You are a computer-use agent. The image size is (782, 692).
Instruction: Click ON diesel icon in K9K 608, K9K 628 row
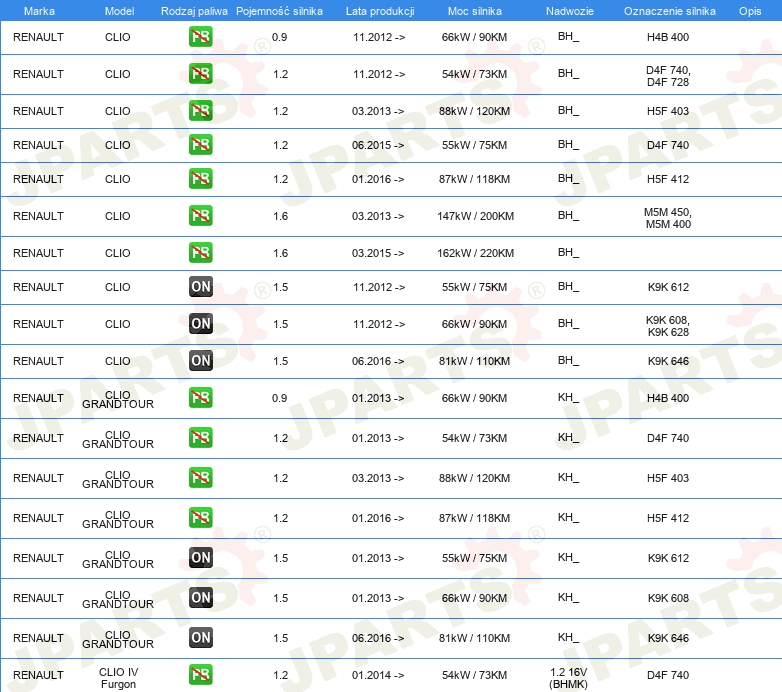point(200,324)
